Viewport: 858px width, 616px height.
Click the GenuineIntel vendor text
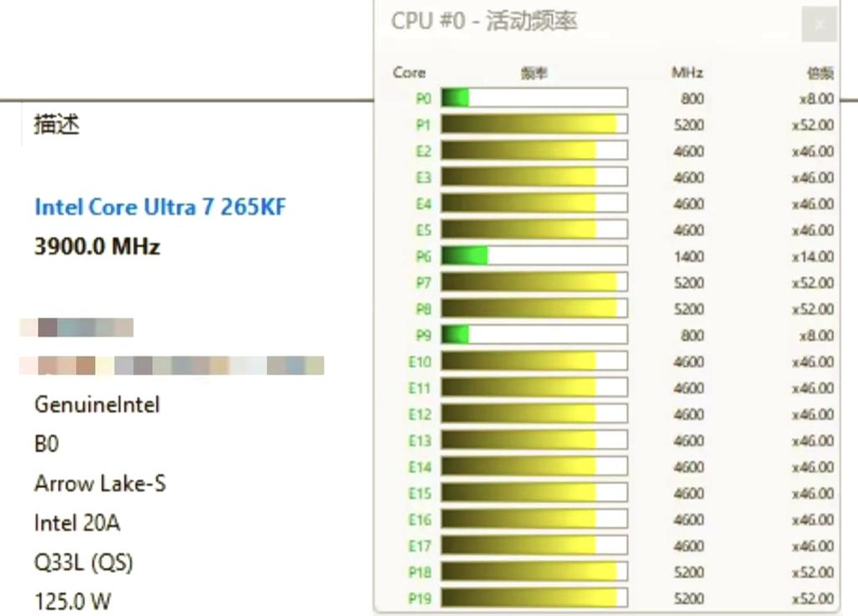[95, 405]
